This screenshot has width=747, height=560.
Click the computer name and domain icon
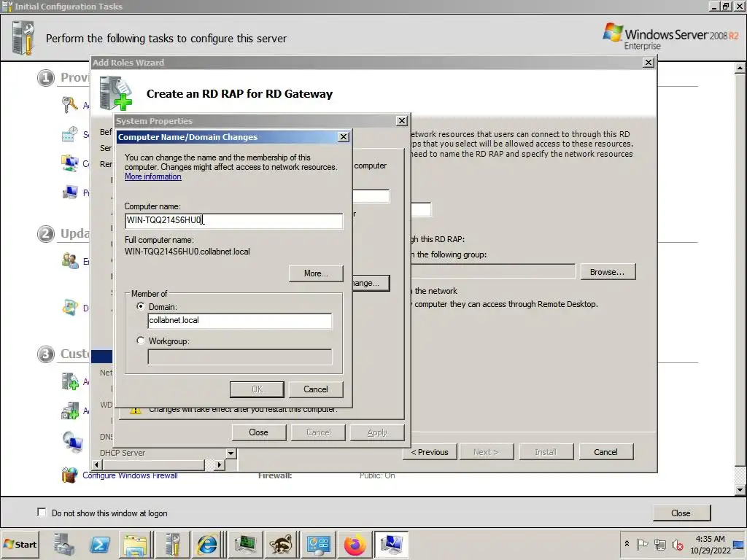[69, 192]
